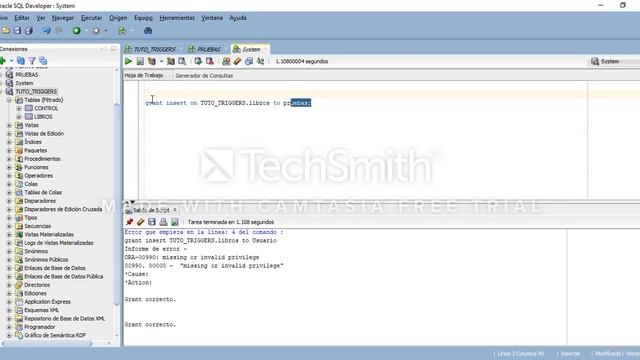Image resolution: width=640 pixels, height=360 pixels.
Task: Open the Ayuda menu
Action: tap(238, 18)
